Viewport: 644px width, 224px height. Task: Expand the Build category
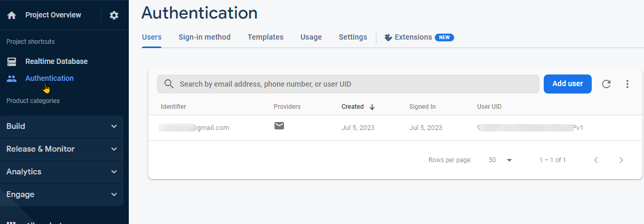point(62,126)
